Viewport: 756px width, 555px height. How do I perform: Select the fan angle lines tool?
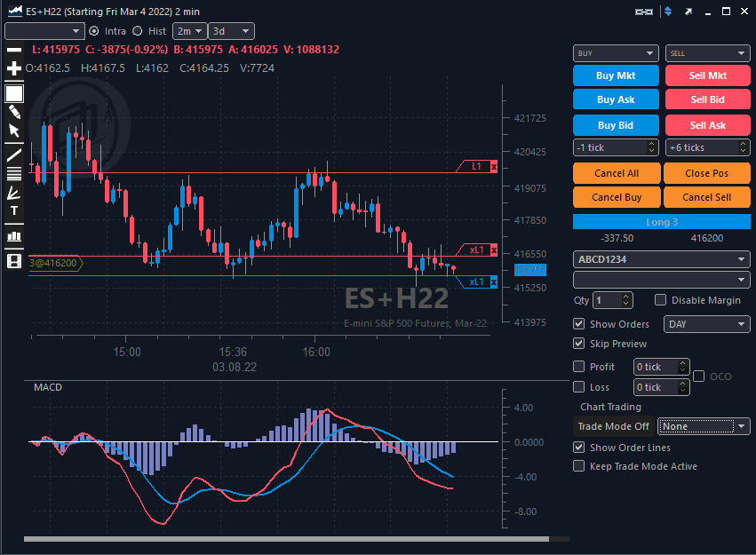pos(14,194)
